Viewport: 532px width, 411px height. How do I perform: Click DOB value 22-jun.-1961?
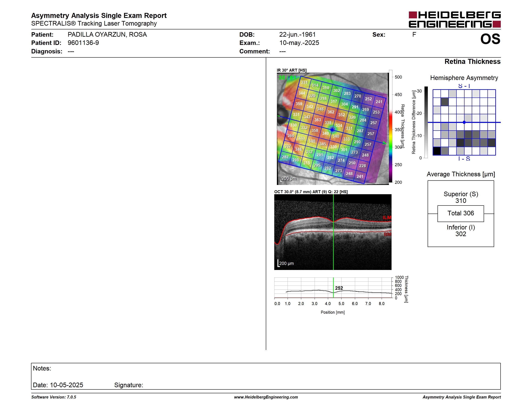[x=297, y=35]
